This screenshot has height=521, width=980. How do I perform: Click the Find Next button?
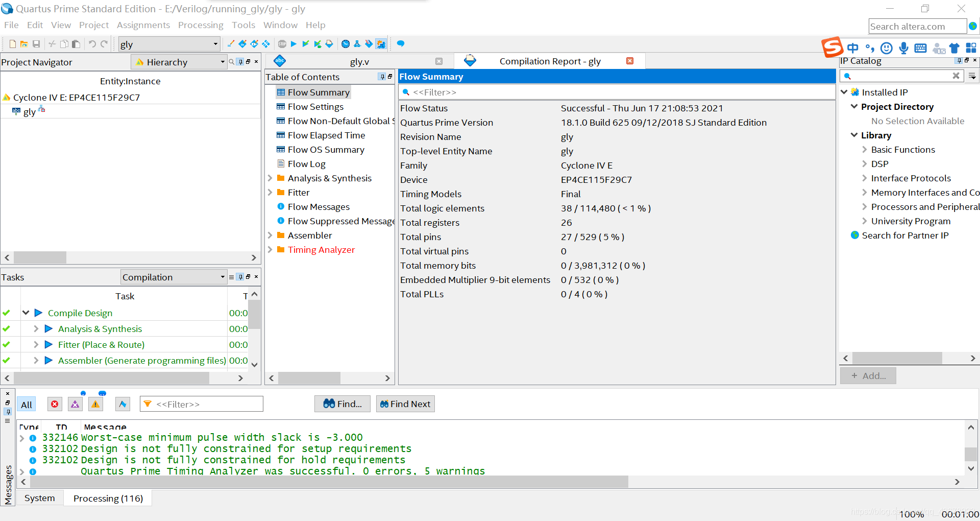(x=405, y=404)
